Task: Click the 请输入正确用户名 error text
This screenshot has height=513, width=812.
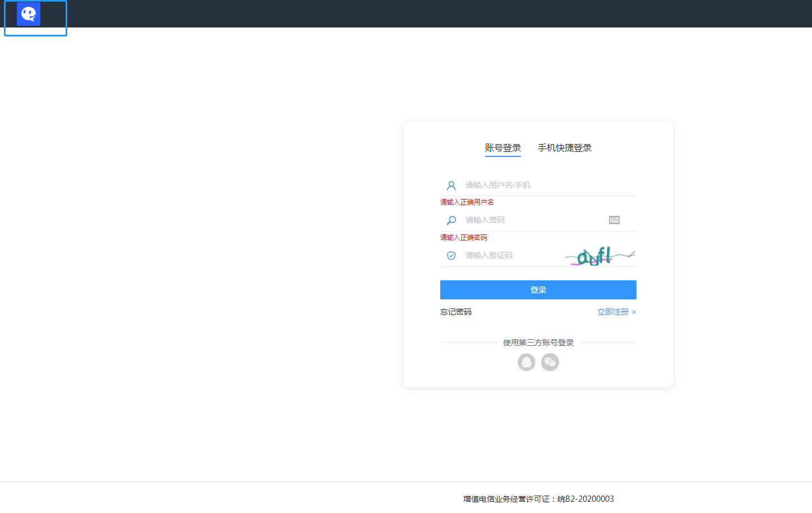Action: tap(467, 202)
